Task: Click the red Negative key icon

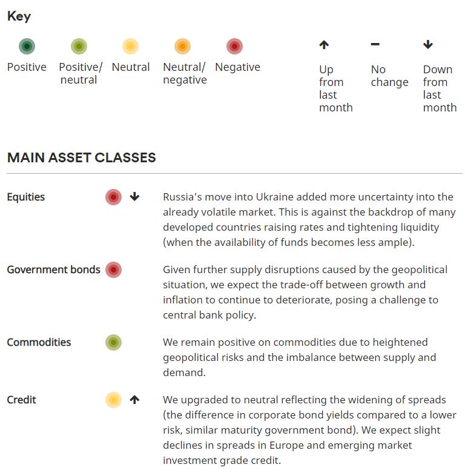Action: click(x=234, y=46)
